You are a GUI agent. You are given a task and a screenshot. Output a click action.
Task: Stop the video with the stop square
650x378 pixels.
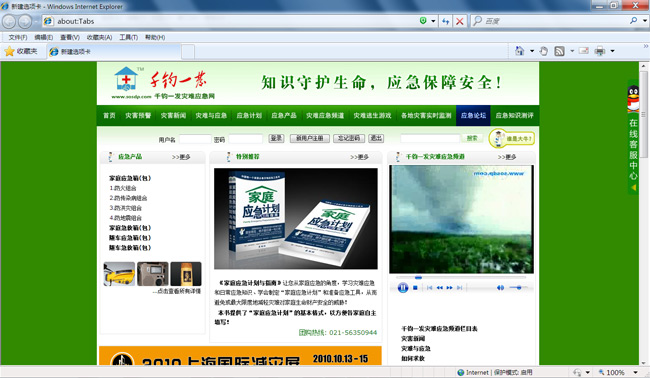[415, 288]
